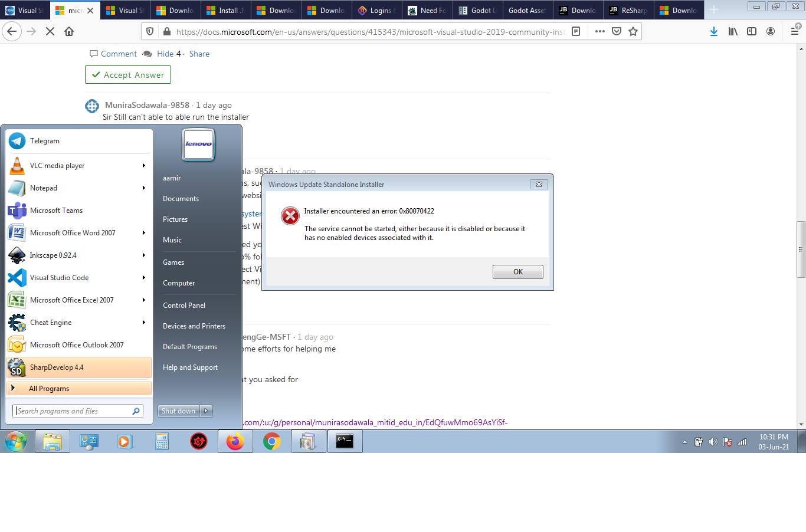Open All Programs list
The height and width of the screenshot is (532, 806).
(x=79, y=389)
